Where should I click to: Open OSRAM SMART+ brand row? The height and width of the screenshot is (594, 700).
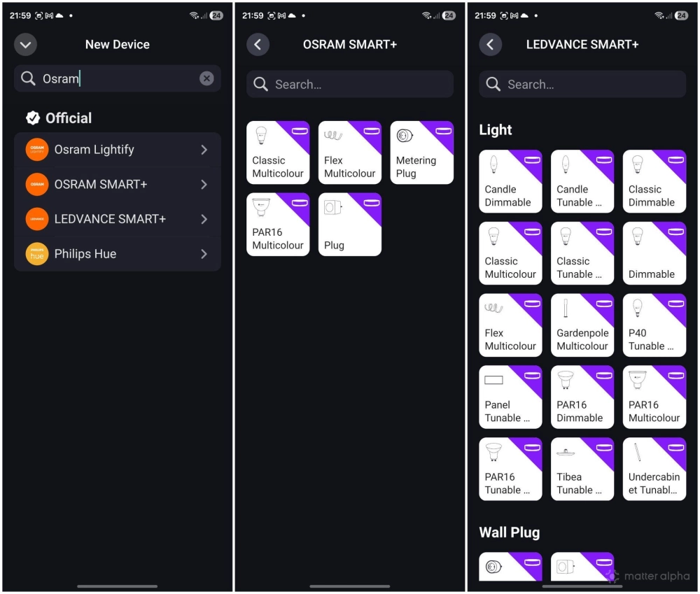coord(118,184)
